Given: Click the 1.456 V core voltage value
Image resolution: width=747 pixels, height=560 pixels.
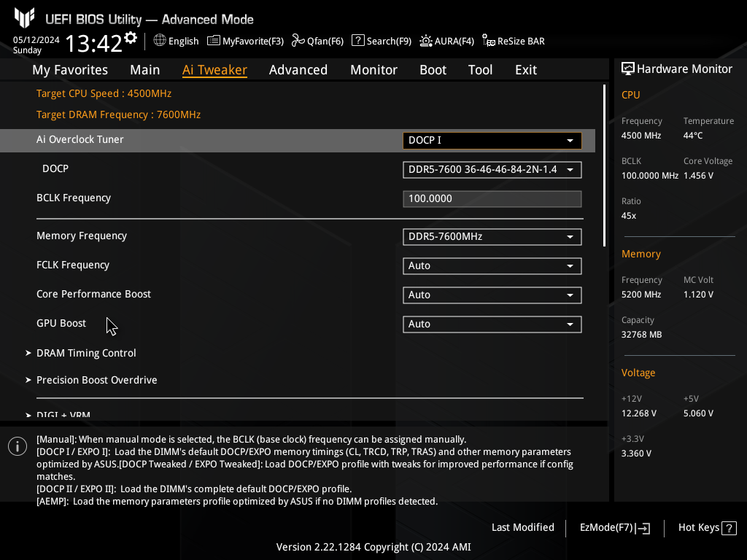Looking at the screenshot, I should pos(698,176).
